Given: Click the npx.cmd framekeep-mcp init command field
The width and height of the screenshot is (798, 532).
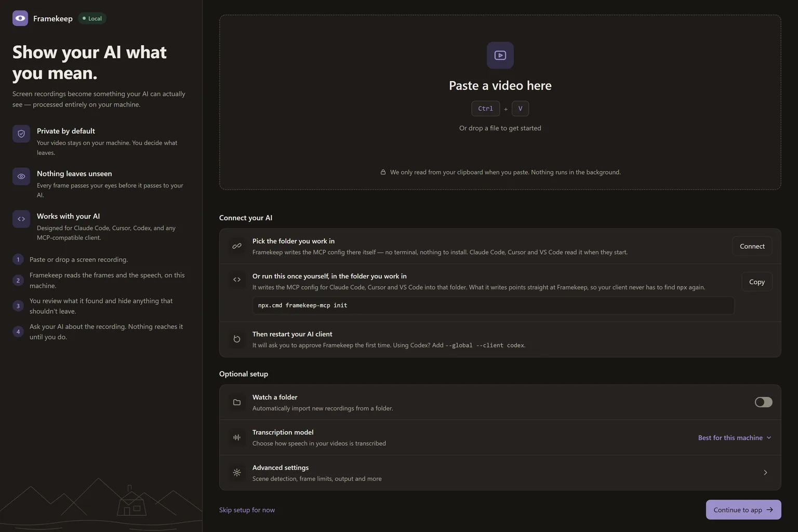Looking at the screenshot, I should (x=493, y=305).
